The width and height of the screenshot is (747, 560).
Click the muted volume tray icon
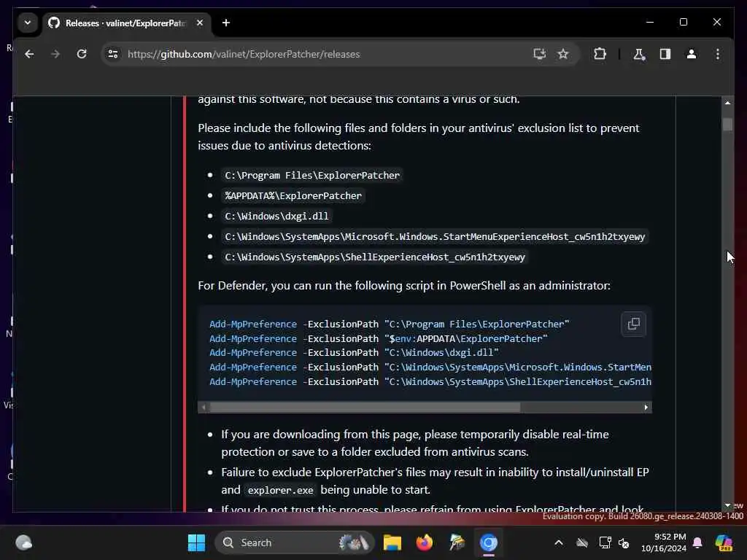pos(624,542)
